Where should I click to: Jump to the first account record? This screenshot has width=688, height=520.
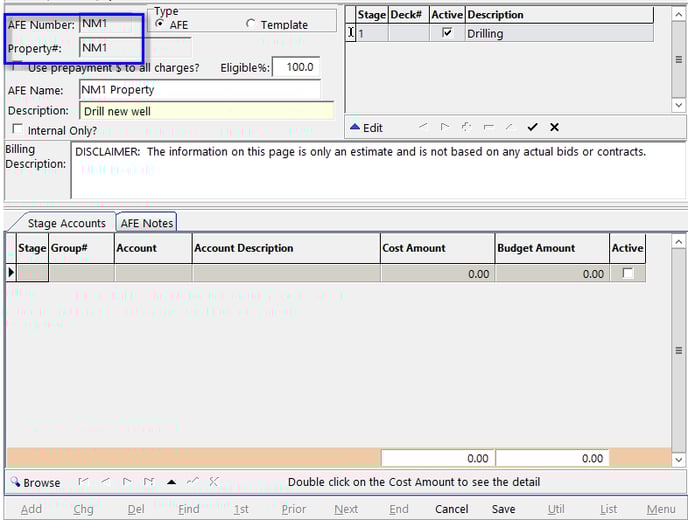(82, 482)
